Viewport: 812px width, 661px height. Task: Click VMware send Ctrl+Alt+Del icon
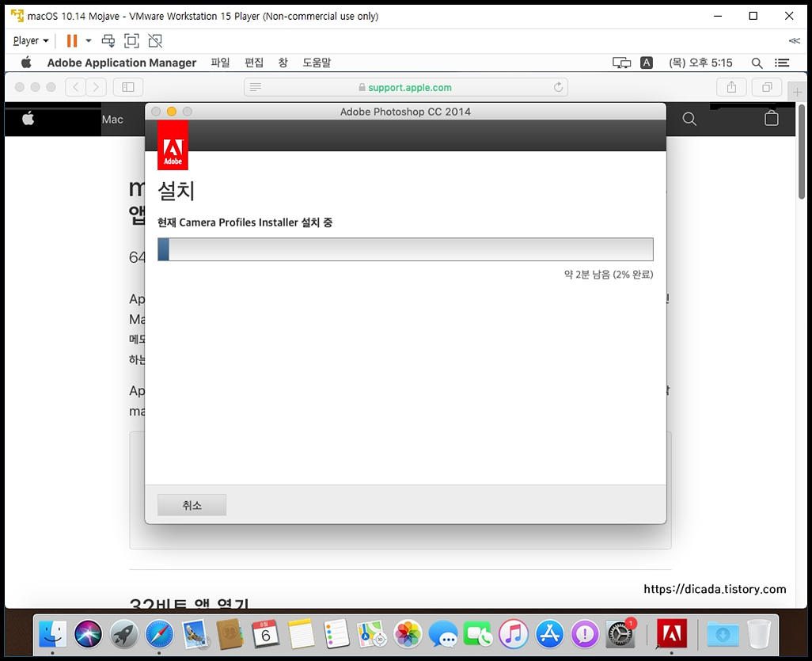tap(108, 40)
